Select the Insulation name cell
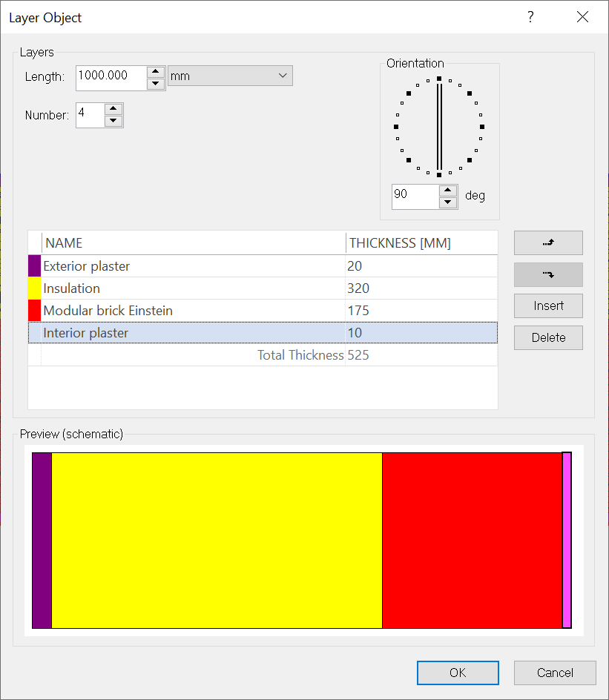 pyautogui.click(x=194, y=288)
